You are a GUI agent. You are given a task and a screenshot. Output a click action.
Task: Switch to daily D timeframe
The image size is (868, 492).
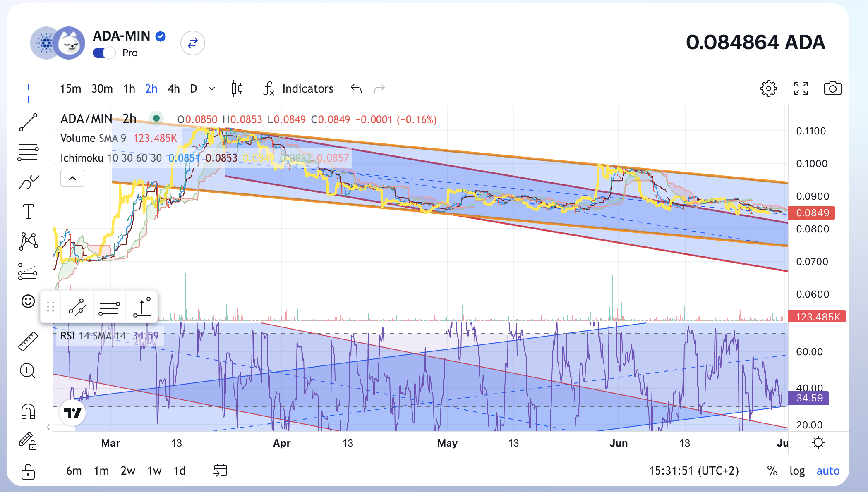[x=193, y=88]
